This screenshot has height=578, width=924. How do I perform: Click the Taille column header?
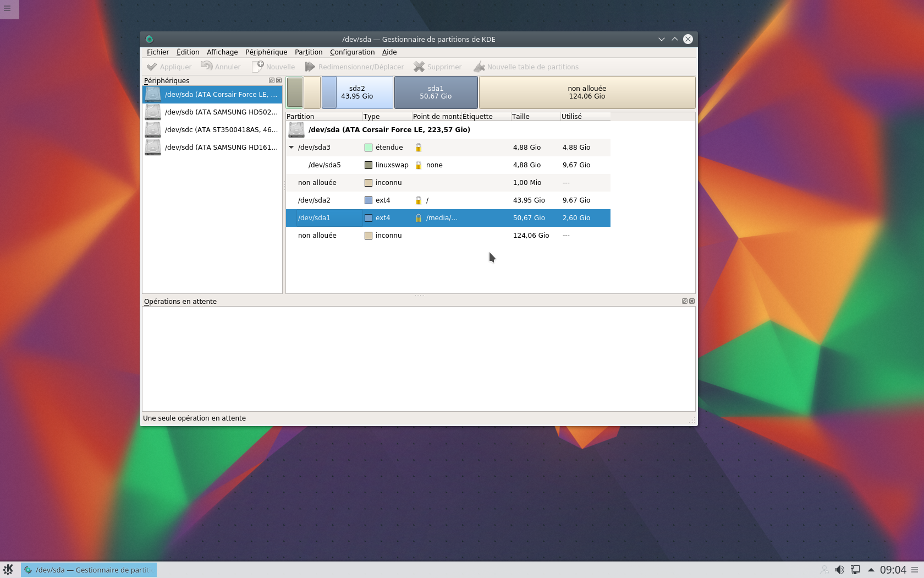pyautogui.click(x=536, y=117)
